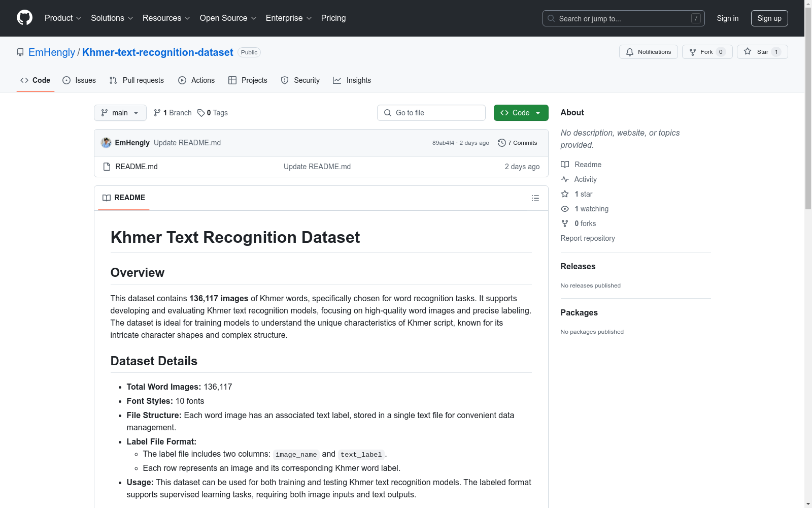The height and width of the screenshot is (508, 812).
Task: Click the 'Dataset Details' heading
Action: (x=154, y=361)
